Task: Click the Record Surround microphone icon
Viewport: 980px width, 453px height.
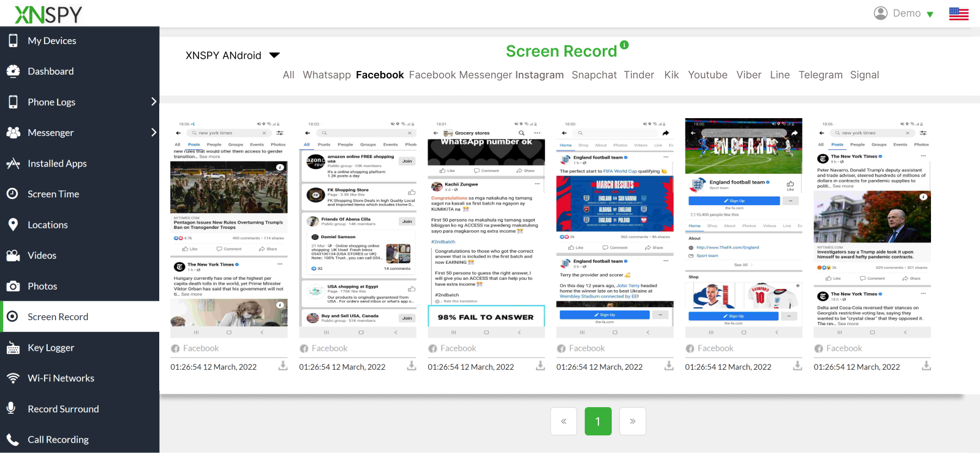Action: click(x=12, y=408)
